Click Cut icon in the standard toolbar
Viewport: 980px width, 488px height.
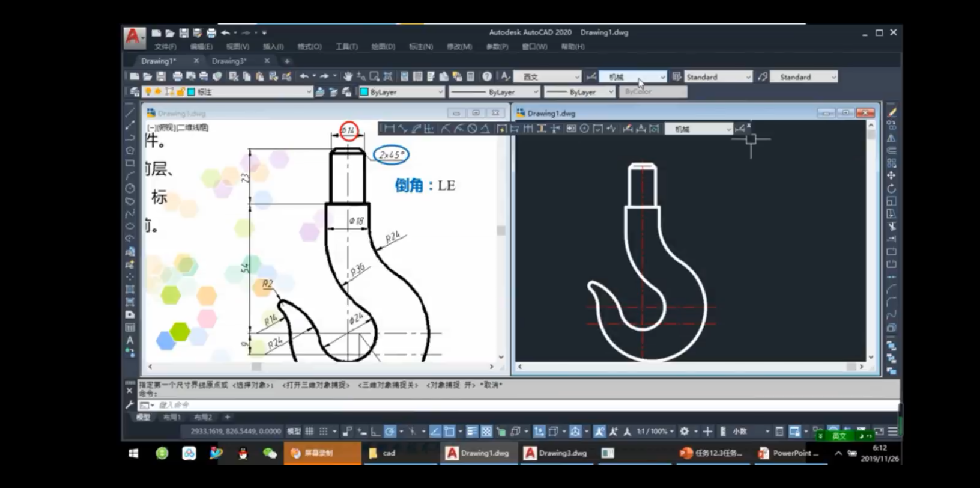(234, 76)
